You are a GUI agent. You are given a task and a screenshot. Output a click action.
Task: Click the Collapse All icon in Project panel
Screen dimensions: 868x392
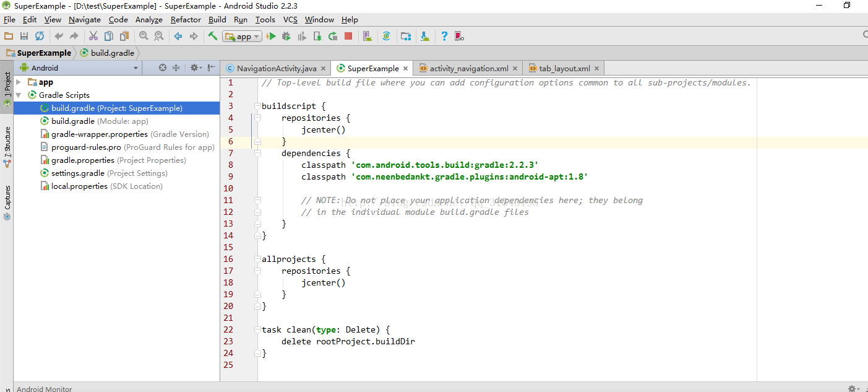176,68
